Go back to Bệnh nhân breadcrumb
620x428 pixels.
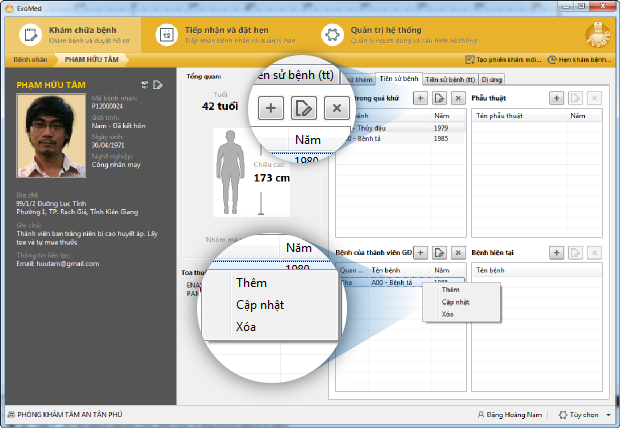(30, 60)
